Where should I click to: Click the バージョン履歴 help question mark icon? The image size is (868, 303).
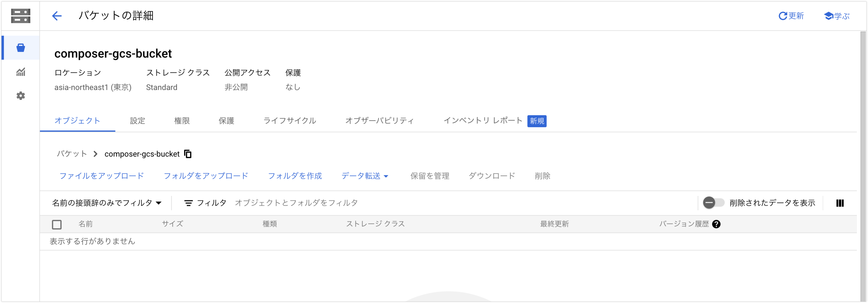point(716,224)
